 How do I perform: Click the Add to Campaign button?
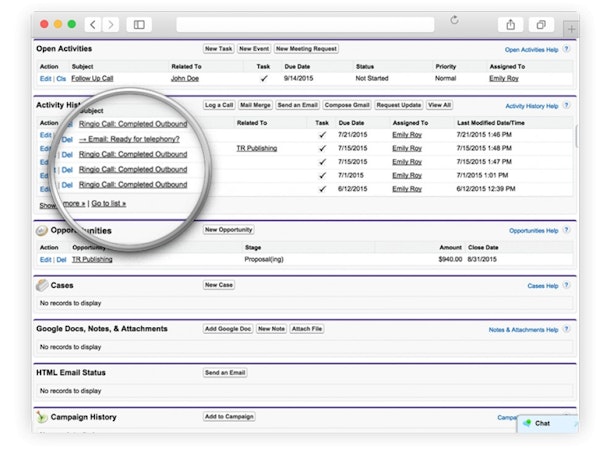(x=229, y=417)
